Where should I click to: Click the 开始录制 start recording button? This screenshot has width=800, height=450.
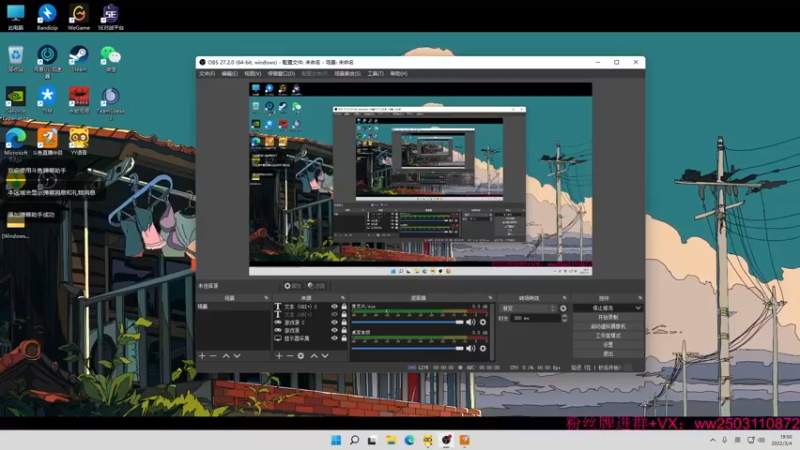point(608,317)
